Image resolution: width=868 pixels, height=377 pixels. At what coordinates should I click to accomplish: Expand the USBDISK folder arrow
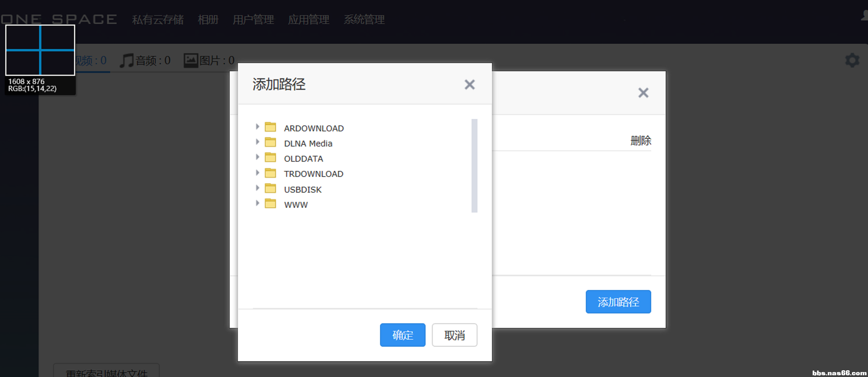pyautogui.click(x=257, y=188)
